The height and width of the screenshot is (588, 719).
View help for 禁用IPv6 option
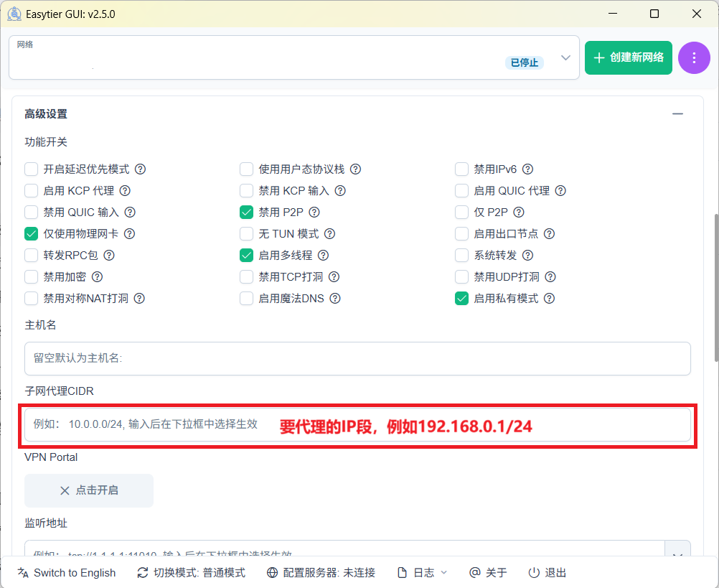pyautogui.click(x=528, y=169)
